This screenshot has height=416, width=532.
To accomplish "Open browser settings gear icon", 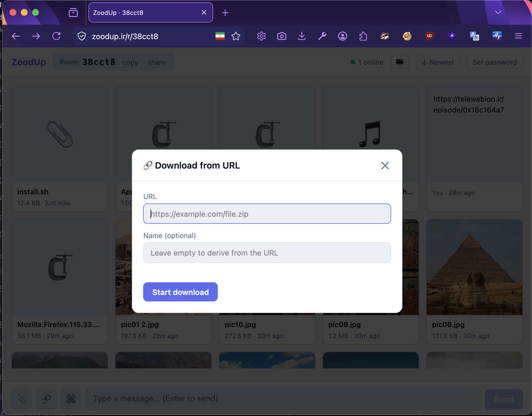I will 261,36.
